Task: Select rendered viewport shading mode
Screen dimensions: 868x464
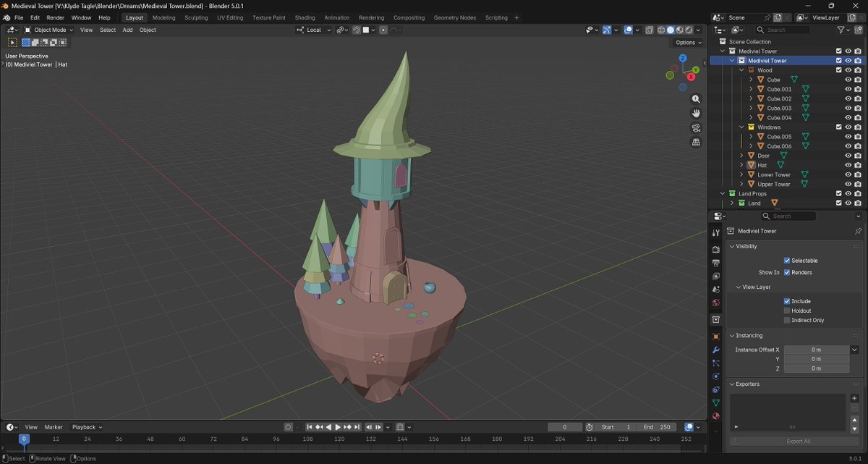Action: click(x=689, y=30)
